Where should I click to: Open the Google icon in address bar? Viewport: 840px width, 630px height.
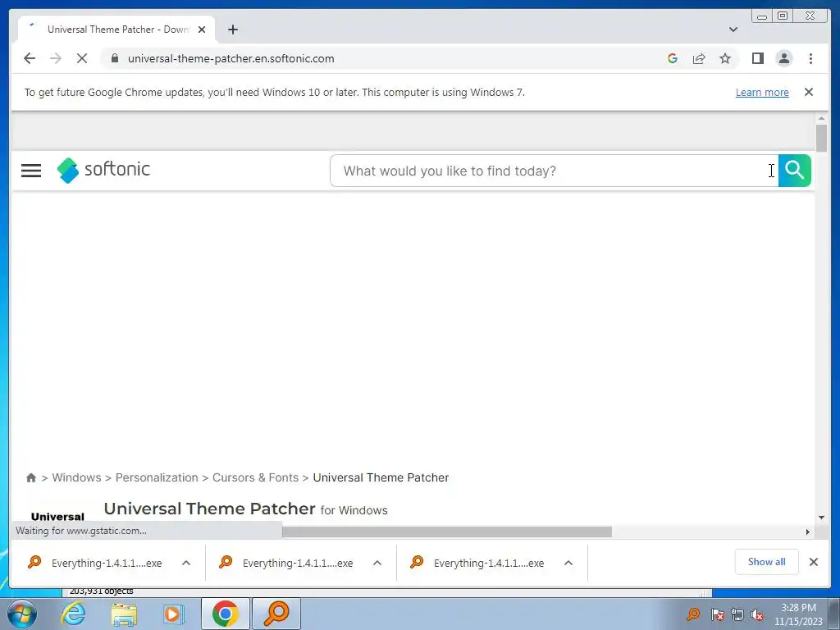[673, 58]
